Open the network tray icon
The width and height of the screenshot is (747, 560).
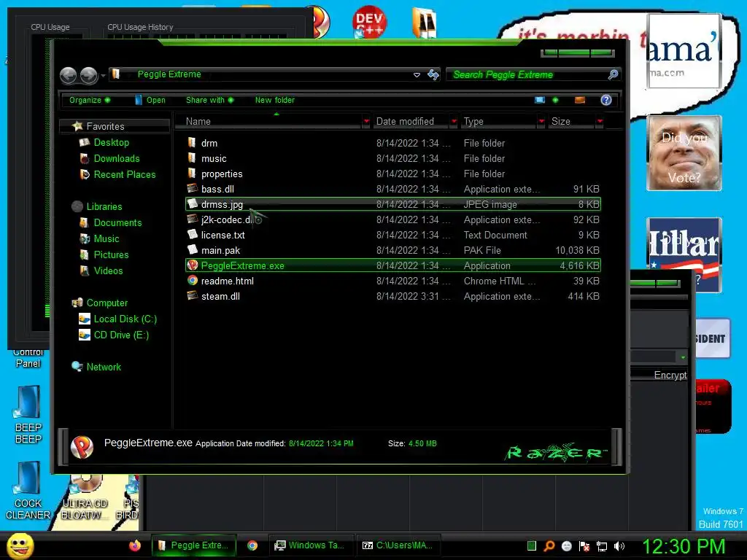point(602,546)
